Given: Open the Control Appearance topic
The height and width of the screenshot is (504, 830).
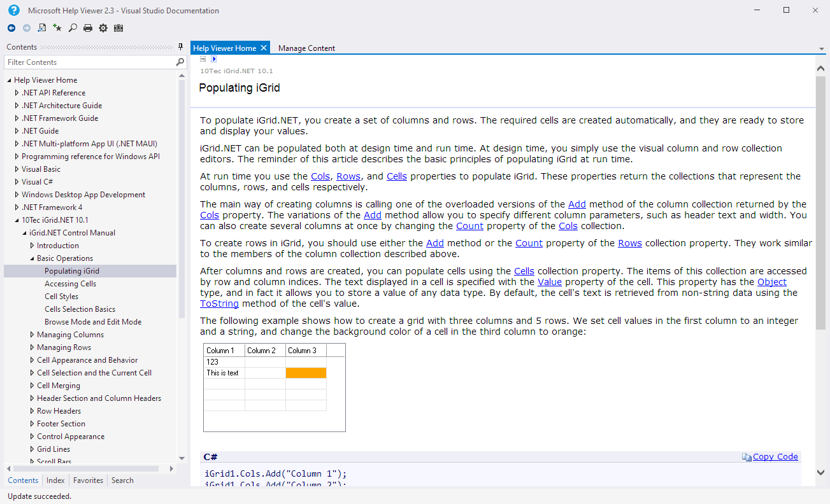Looking at the screenshot, I should coord(71,437).
